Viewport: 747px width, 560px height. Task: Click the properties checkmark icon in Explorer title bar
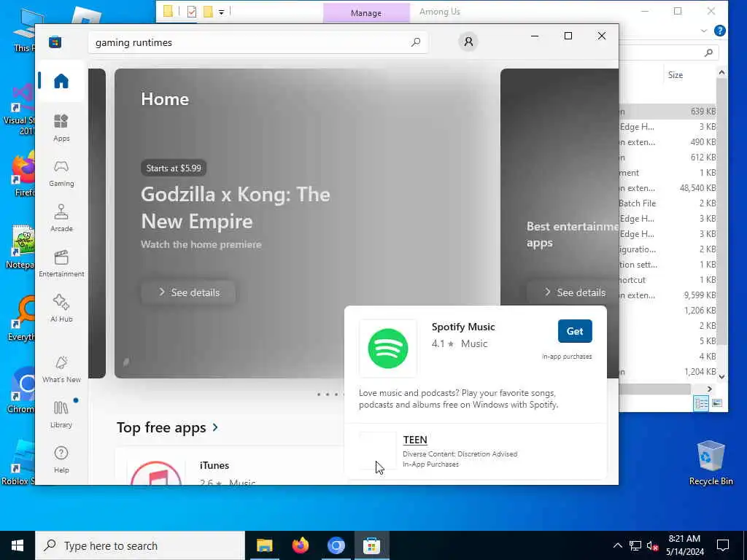(x=192, y=12)
